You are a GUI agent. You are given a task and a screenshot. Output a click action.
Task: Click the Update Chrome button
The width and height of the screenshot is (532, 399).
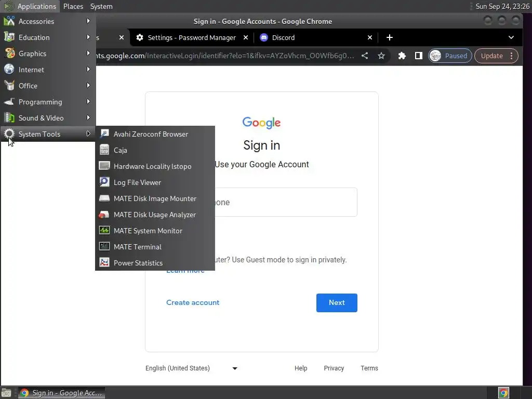click(491, 56)
